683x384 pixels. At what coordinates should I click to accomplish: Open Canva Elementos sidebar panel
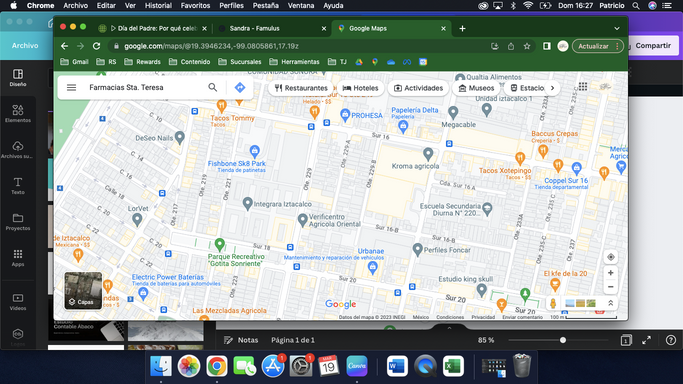coord(18,114)
